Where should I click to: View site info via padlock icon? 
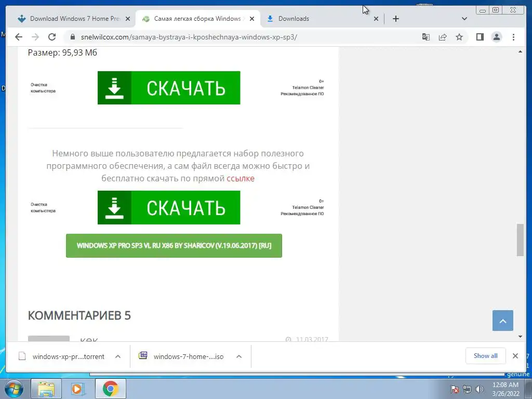point(72,37)
